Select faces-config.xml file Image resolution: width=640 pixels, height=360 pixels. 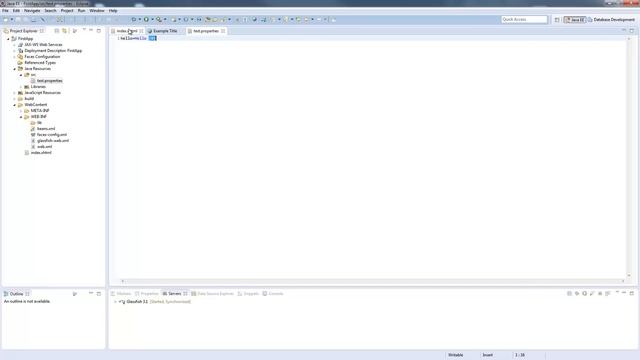click(x=51, y=135)
